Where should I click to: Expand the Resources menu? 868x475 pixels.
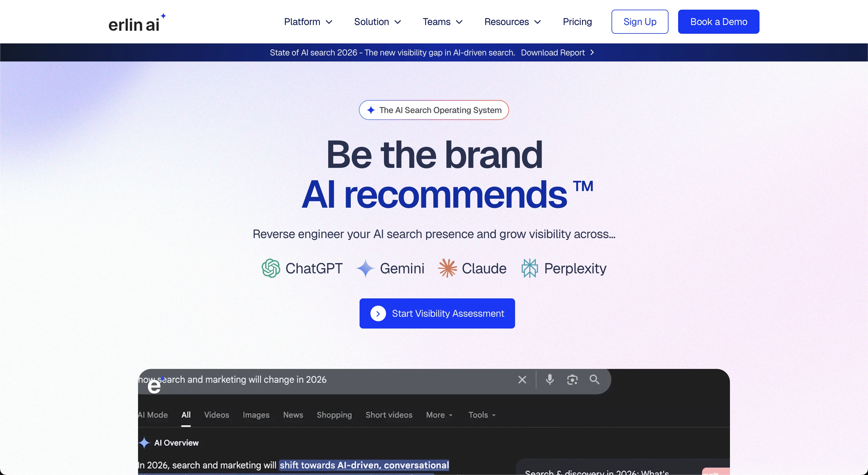point(512,22)
